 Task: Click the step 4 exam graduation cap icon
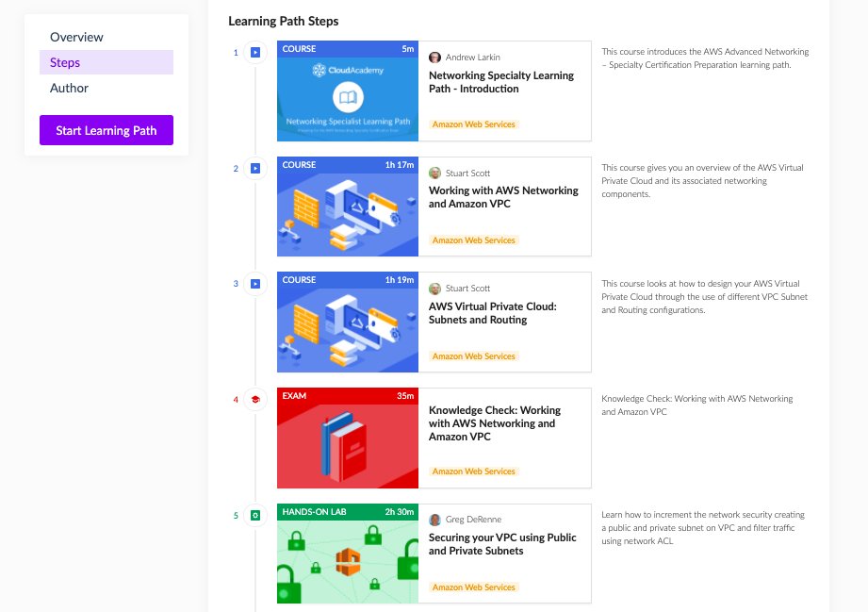click(255, 399)
